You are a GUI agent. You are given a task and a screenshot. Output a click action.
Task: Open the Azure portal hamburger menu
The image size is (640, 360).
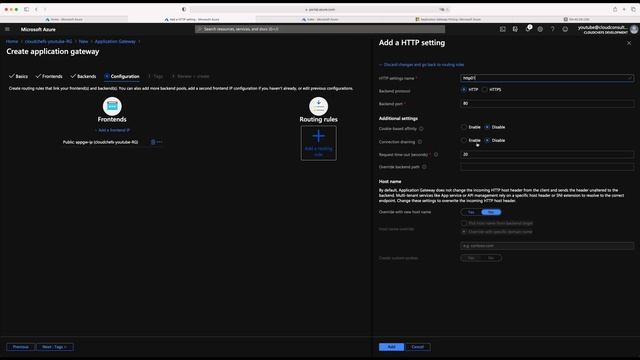click(7, 29)
